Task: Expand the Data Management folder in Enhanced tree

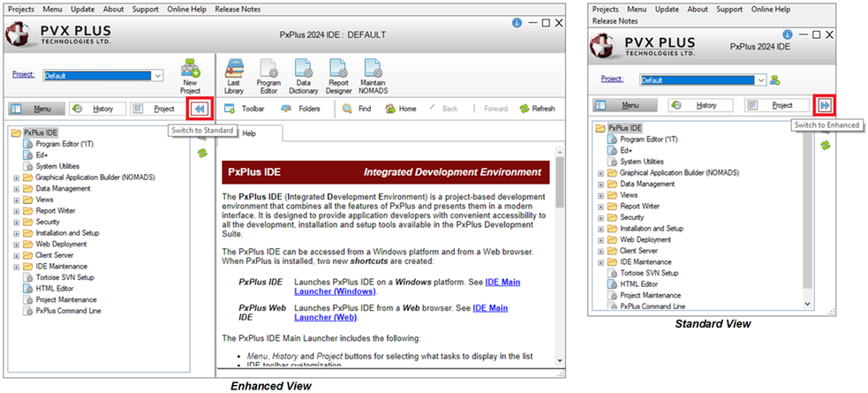Action: 16,188
